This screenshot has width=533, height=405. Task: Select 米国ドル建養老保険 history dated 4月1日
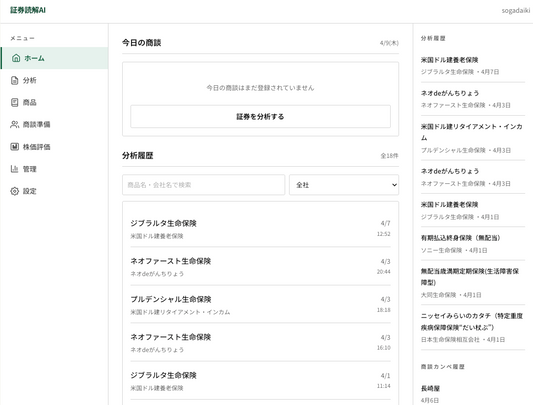tap(473, 210)
